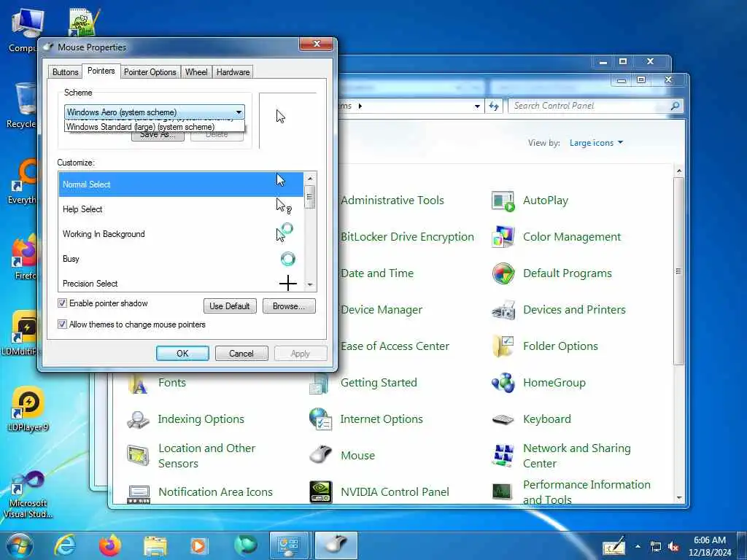Viewport: 747px width, 560px height.
Task: Open Internet Options icon
Action: 320,419
